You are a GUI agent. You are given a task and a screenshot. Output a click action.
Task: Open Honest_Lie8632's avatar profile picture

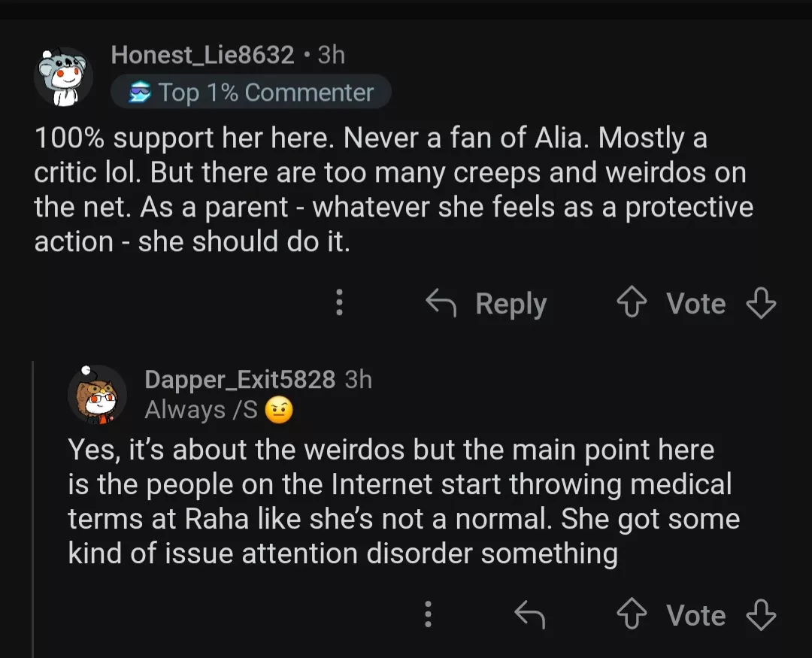[64, 78]
